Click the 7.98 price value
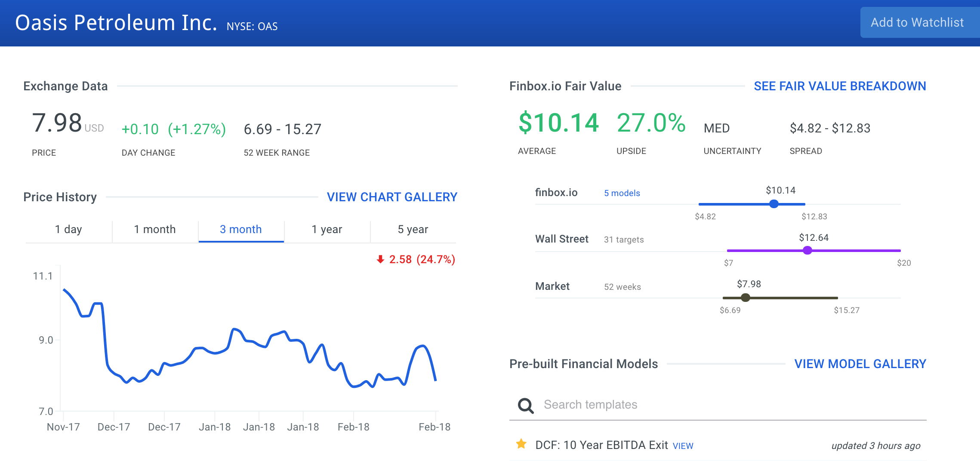980x461 pixels. click(x=57, y=123)
